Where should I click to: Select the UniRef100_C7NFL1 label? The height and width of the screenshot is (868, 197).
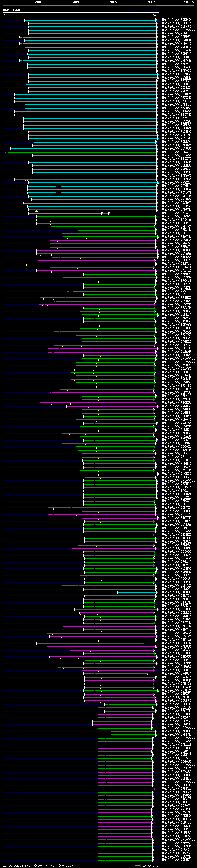176,789
